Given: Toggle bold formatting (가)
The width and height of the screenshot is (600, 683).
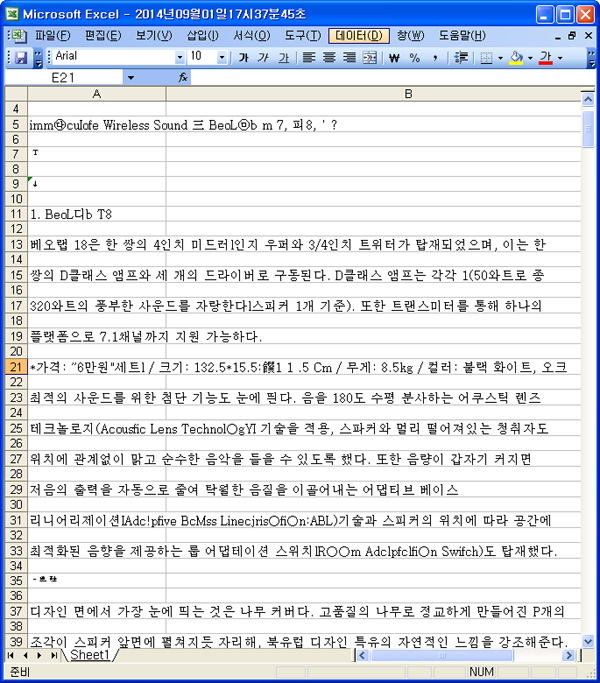Looking at the screenshot, I should (x=244, y=57).
